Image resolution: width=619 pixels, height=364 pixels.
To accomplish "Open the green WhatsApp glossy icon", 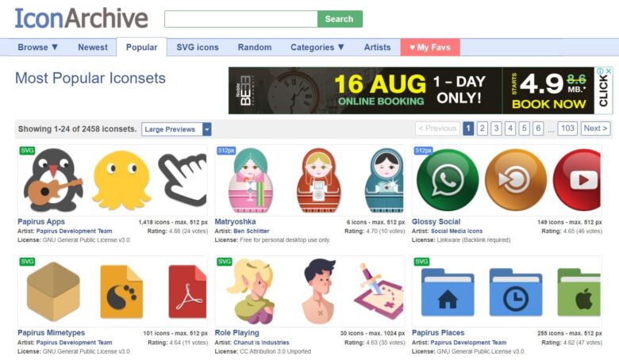I will (x=448, y=180).
